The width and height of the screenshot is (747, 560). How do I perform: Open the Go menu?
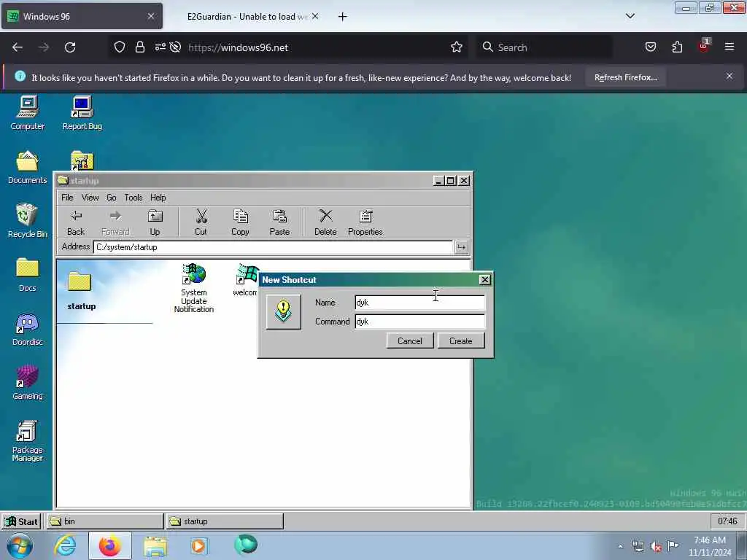coord(112,197)
